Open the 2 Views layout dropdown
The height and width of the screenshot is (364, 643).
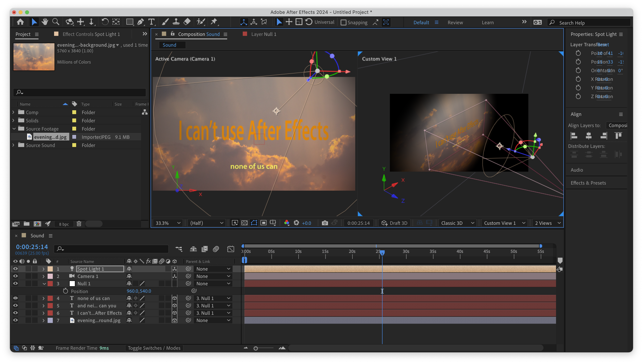(x=547, y=223)
